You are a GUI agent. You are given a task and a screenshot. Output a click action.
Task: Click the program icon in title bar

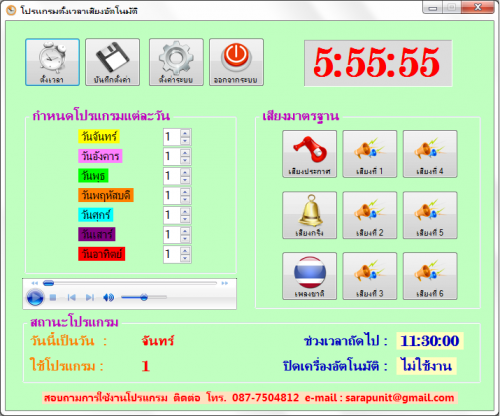click(x=11, y=10)
